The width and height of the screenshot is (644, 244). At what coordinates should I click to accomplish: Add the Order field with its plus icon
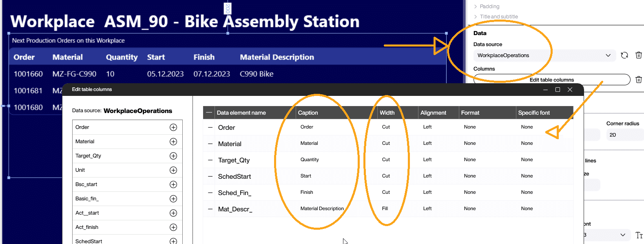[x=173, y=127]
